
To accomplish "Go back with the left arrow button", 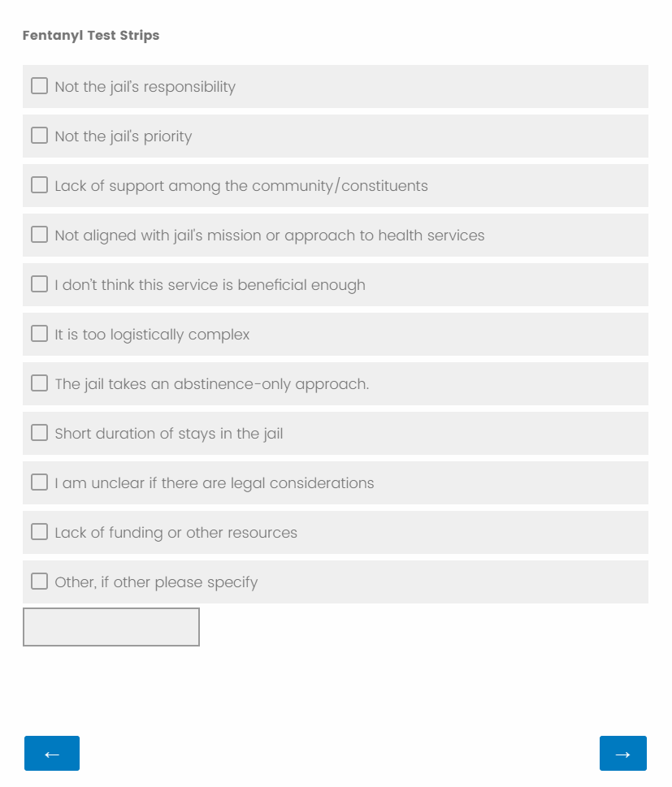I will coord(52,754).
